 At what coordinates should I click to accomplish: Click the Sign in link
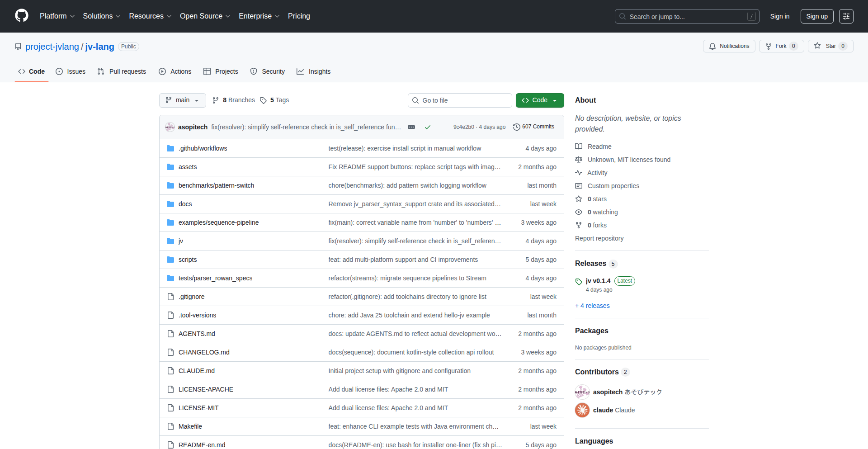(x=780, y=16)
